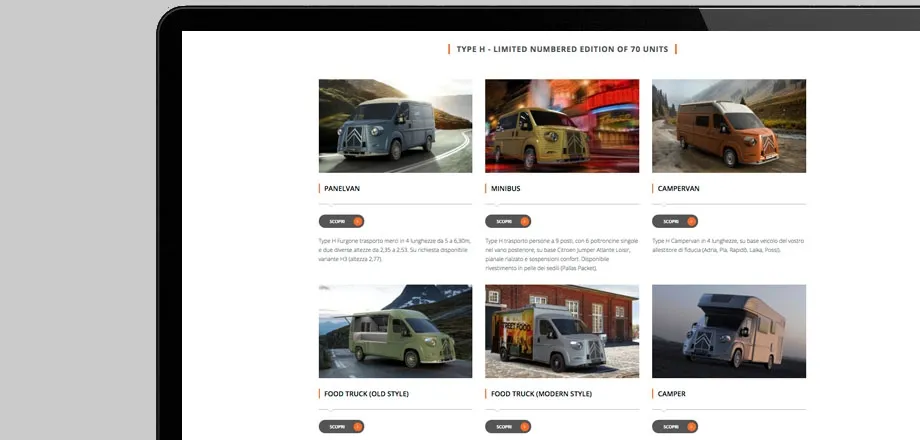Open the grey Panelvan vehicle image
The width and height of the screenshot is (920, 440).
tap(395, 126)
